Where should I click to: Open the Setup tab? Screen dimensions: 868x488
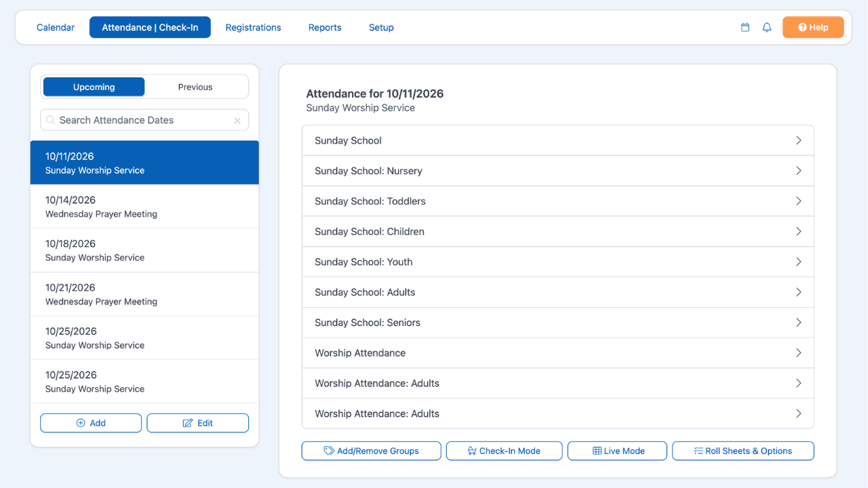click(381, 27)
